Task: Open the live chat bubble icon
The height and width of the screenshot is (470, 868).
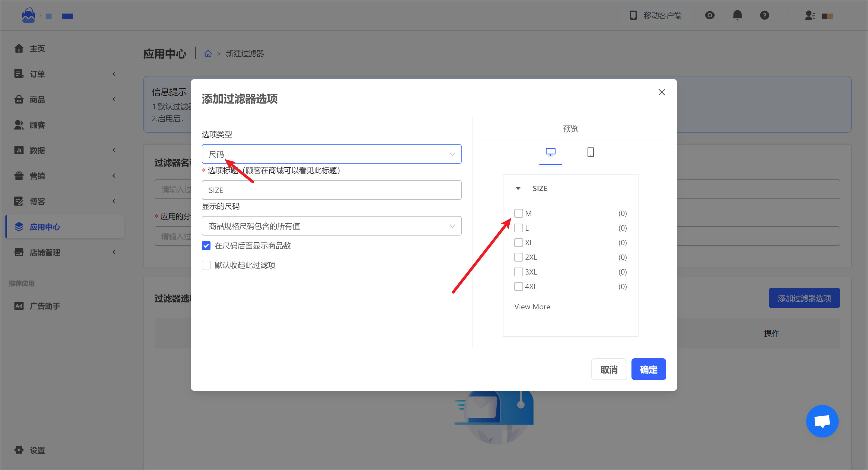Action: (x=822, y=421)
